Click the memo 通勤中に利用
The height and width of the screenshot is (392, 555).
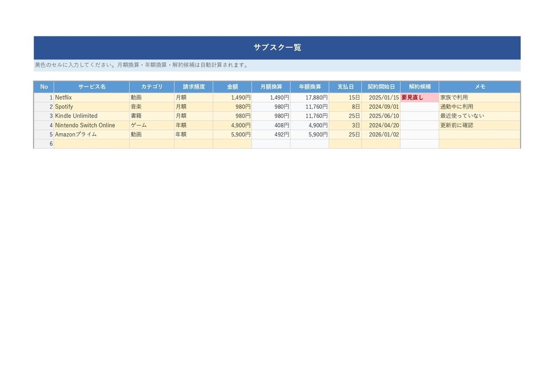click(x=480, y=107)
